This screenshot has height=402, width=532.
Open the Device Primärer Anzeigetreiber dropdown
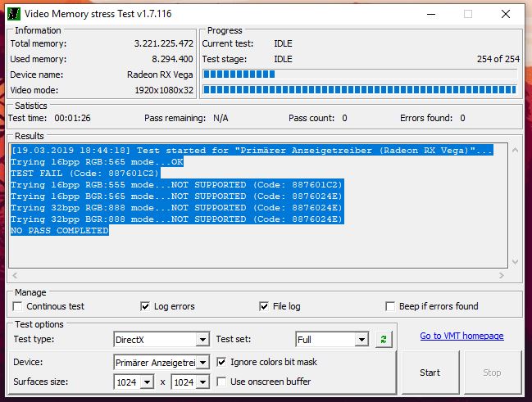point(202,363)
